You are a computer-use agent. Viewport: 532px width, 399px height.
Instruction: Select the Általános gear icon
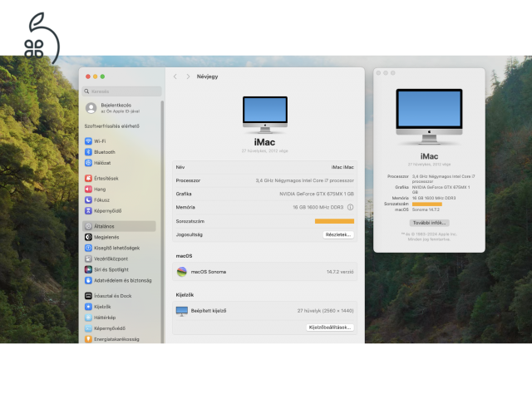pos(88,226)
